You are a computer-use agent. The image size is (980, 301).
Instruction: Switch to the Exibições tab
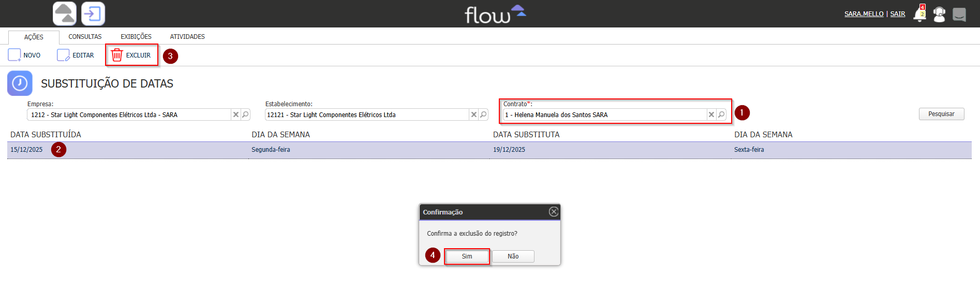pyautogui.click(x=136, y=37)
